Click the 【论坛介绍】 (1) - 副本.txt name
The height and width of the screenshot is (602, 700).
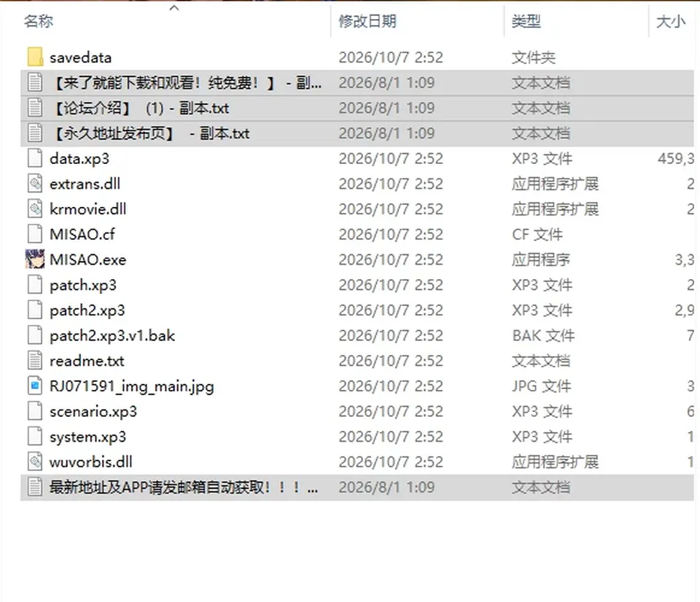139,109
